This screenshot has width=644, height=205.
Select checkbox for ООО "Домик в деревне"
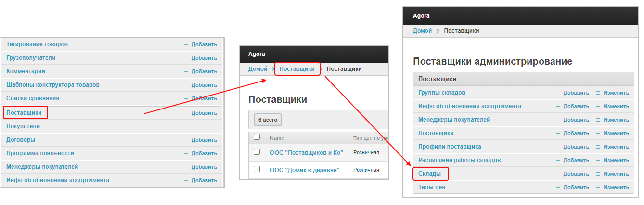point(257,169)
